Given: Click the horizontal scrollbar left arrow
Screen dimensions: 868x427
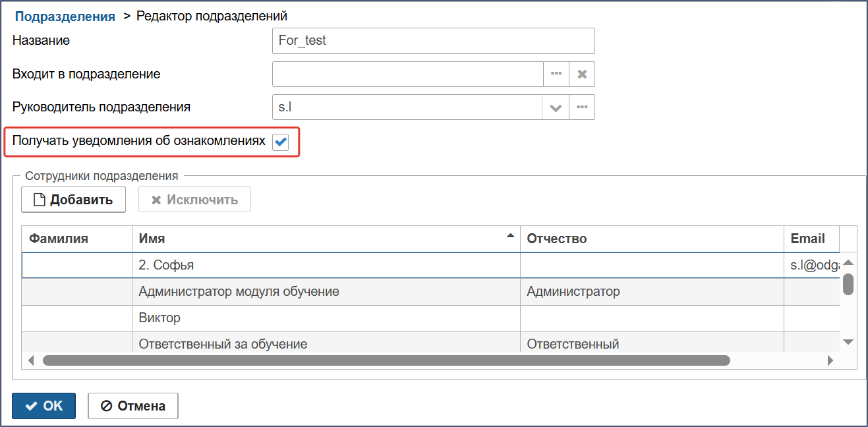Looking at the screenshot, I should [31, 360].
